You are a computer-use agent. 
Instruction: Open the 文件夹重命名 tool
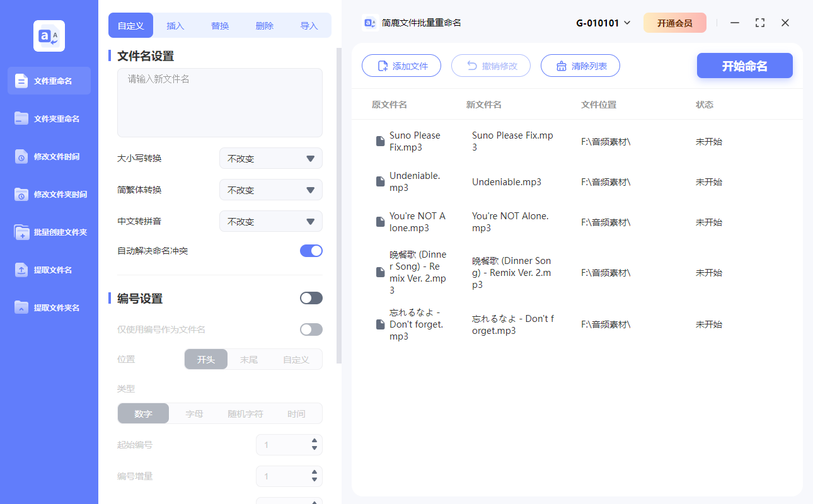pos(49,118)
